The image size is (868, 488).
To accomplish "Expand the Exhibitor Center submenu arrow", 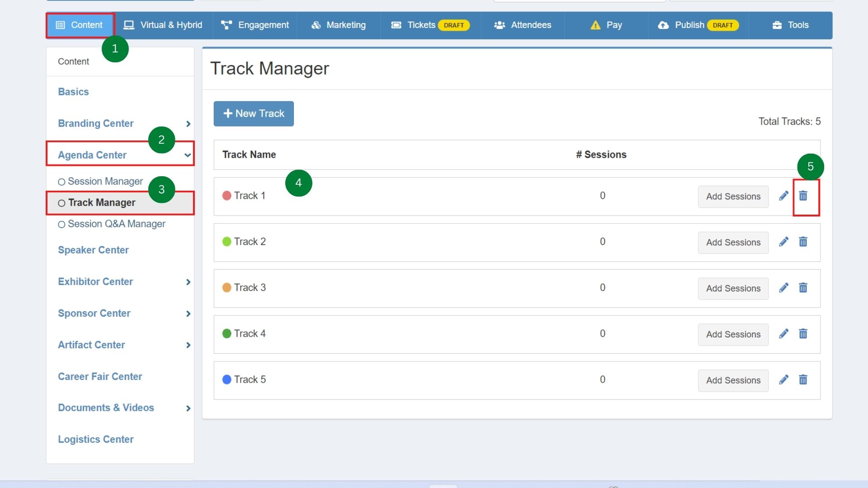I will click(x=188, y=282).
